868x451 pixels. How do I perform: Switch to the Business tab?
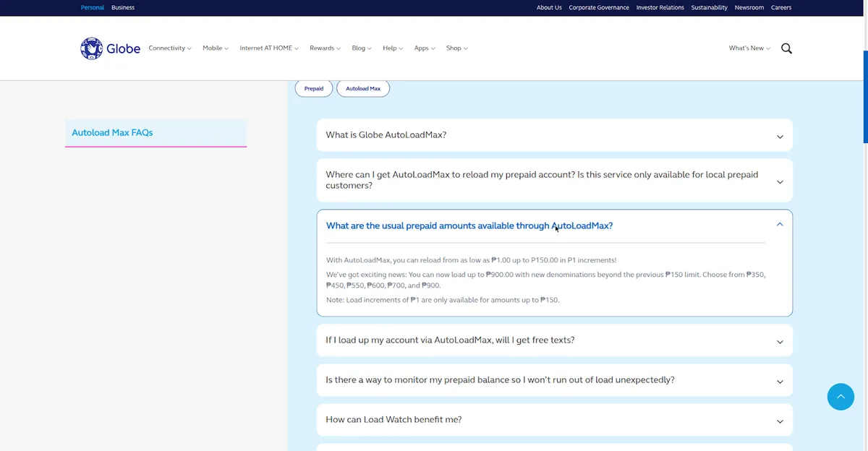[x=123, y=8]
